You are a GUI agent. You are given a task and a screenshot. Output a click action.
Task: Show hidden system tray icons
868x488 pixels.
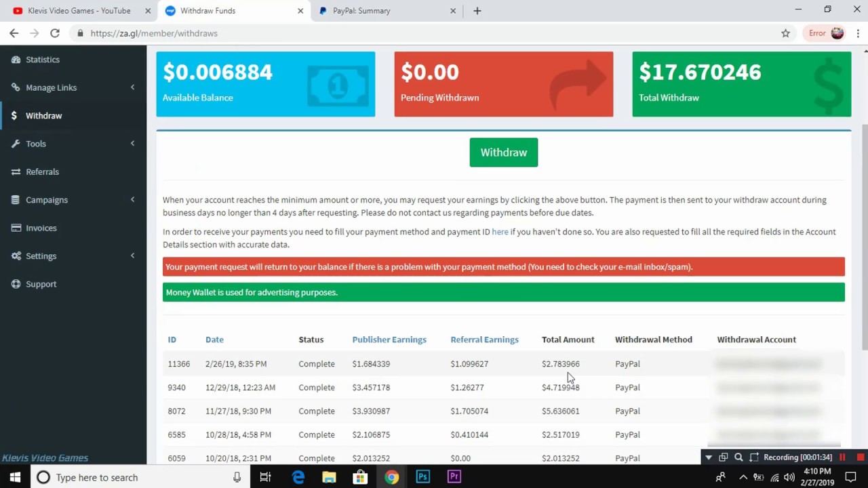click(x=743, y=477)
